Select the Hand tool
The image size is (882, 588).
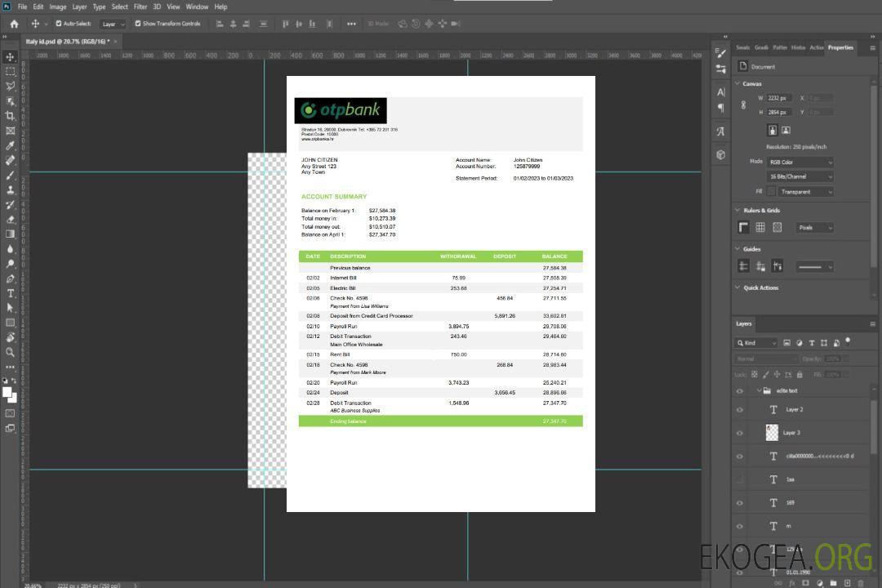(10, 337)
